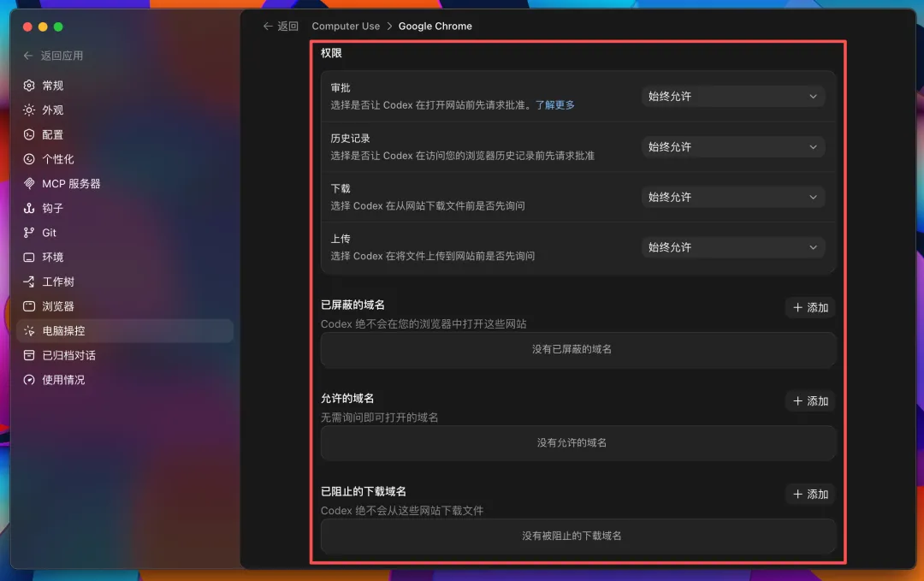Open the 了解更多 link

pos(554,105)
